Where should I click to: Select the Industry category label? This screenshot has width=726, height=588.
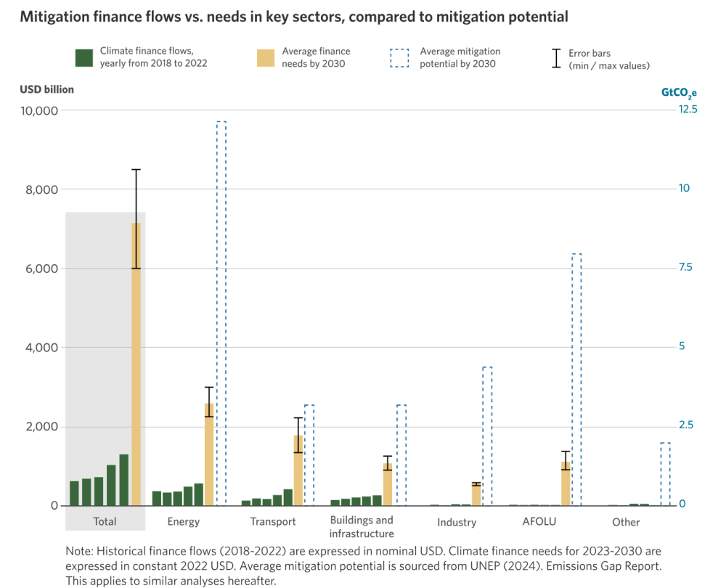click(457, 522)
